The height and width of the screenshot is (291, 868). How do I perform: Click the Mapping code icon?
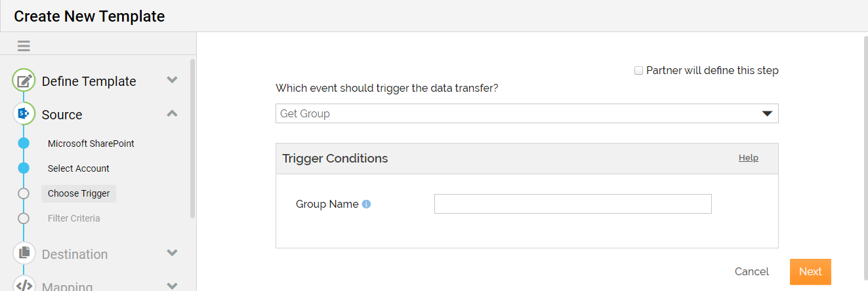[24, 284]
